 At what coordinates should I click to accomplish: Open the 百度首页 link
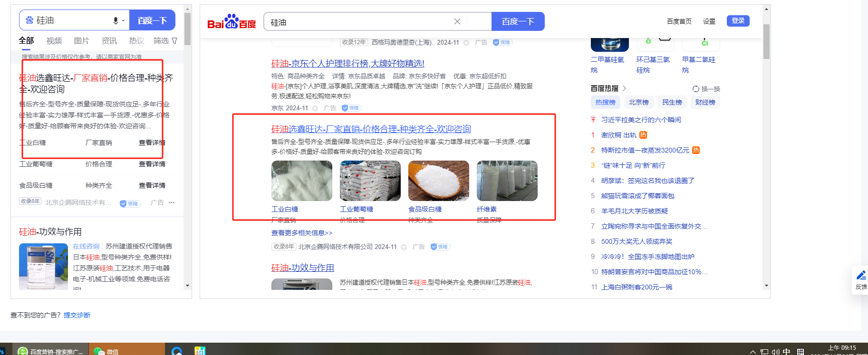click(679, 21)
